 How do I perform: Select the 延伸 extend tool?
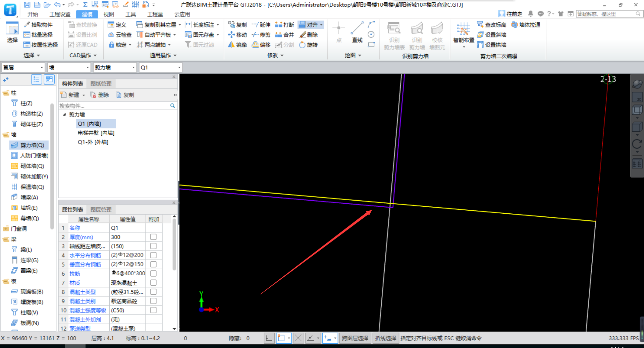click(x=261, y=25)
